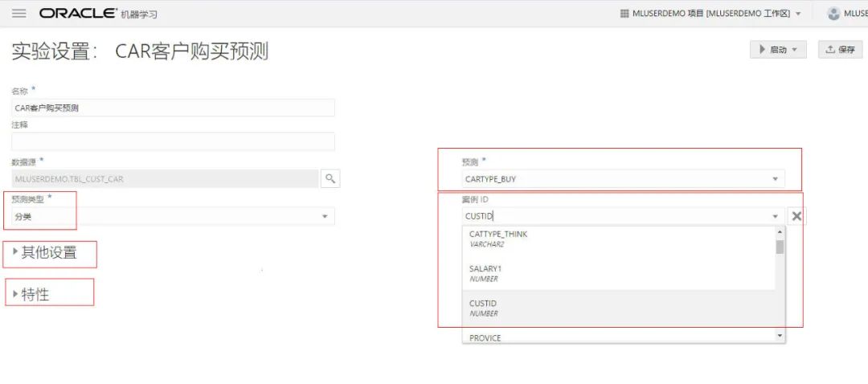This screenshot has height=384, width=868.
Task: Click the 注释 comment input field
Action: tap(173, 141)
